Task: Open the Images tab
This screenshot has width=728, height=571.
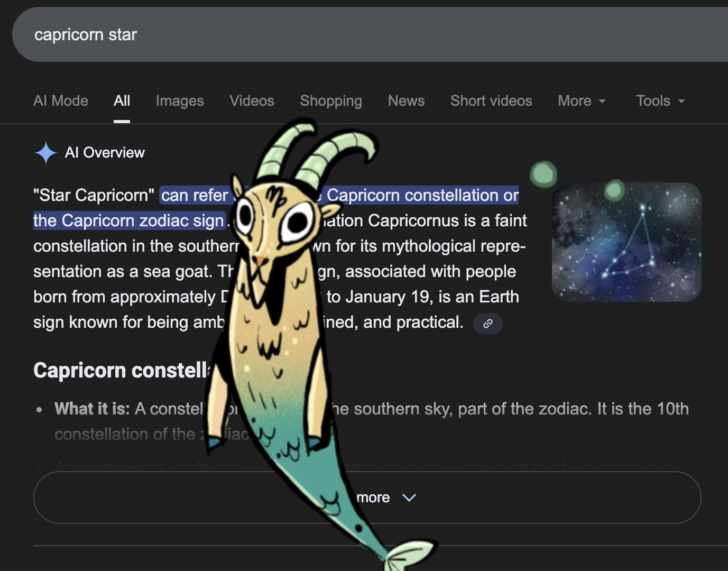Action: pyautogui.click(x=180, y=100)
